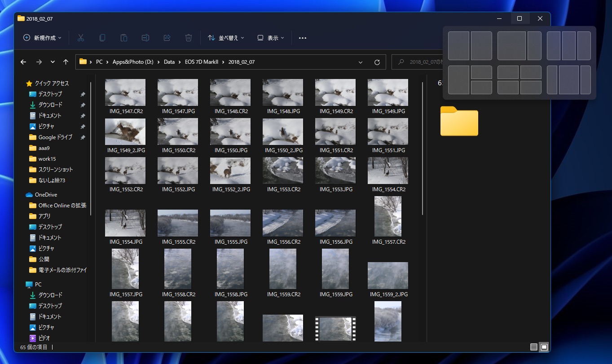Click navigation pane vertical scrollbar
The image size is (612, 364).
91,148
